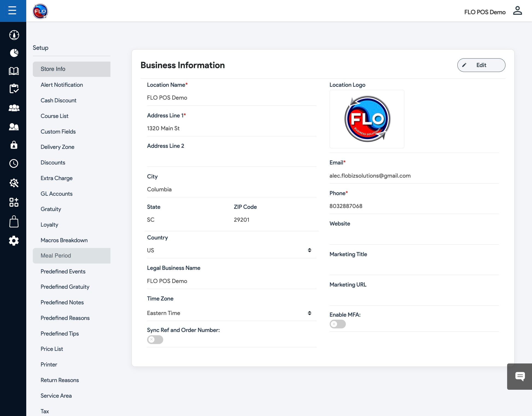Toggle Sync Ref and Order Number switch
Viewport: 532px width, 416px height.
click(155, 340)
